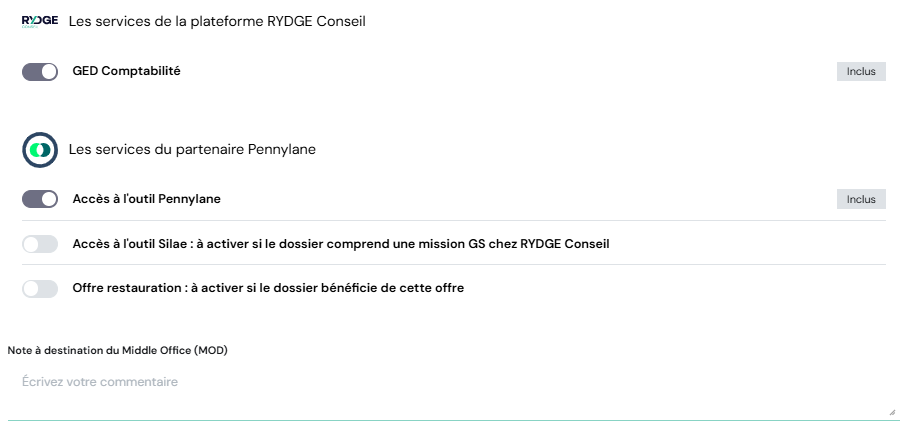Enable the Accès à l'outil Silae toggle
This screenshot has height=433, width=915.
tap(40, 244)
